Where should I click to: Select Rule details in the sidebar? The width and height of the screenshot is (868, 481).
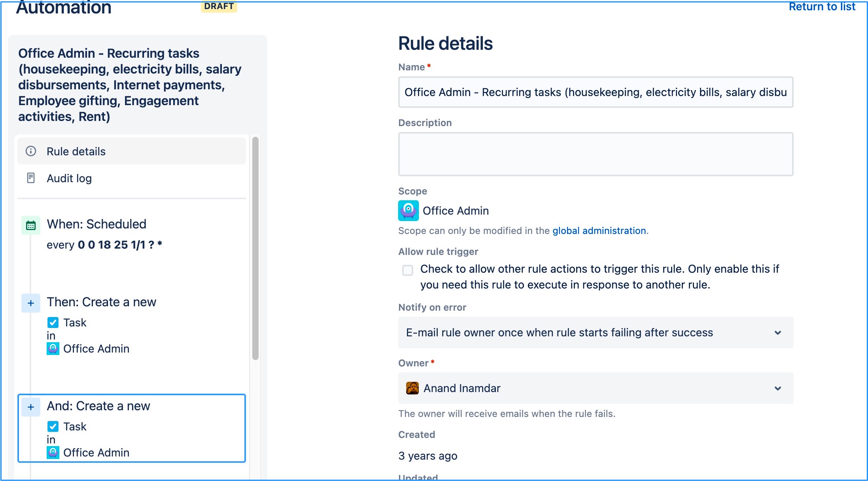[x=132, y=151]
